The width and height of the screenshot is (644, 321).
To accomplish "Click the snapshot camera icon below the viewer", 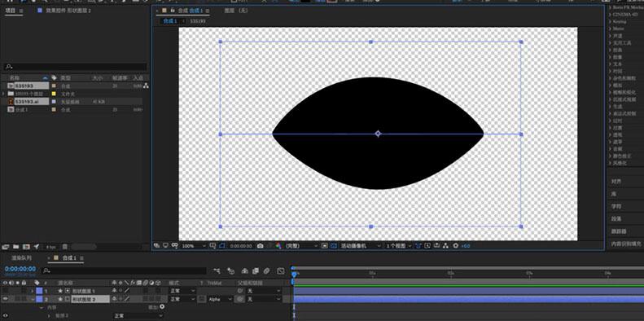I will 260,246.
